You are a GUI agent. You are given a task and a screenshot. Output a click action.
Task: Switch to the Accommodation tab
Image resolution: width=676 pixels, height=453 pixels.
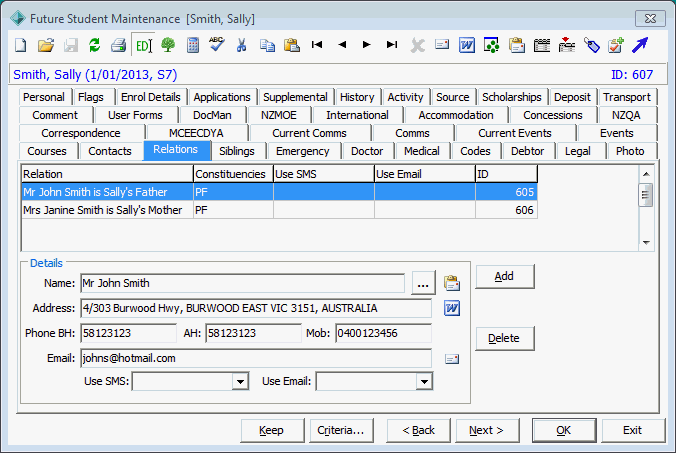click(456, 116)
